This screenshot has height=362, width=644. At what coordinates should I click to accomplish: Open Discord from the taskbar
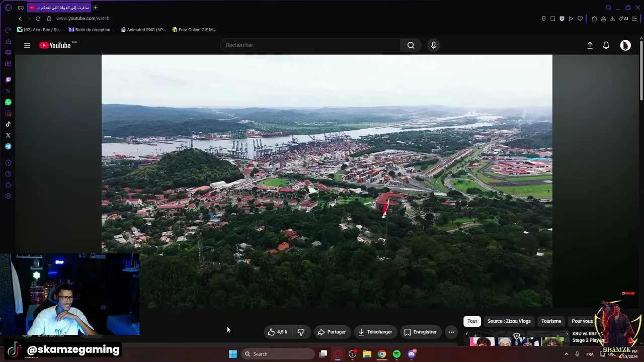coord(412,354)
